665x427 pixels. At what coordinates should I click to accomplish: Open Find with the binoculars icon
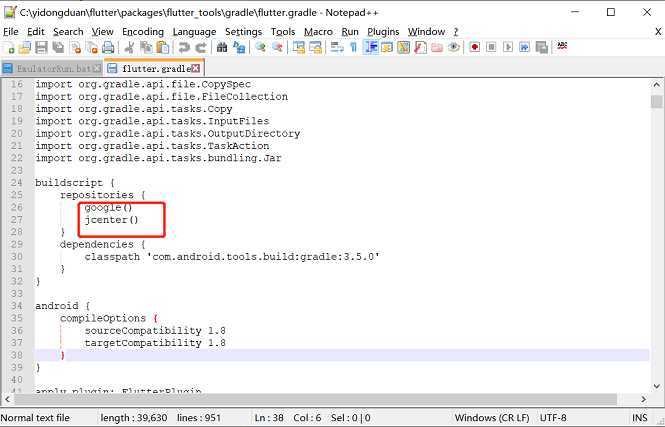[221, 47]
